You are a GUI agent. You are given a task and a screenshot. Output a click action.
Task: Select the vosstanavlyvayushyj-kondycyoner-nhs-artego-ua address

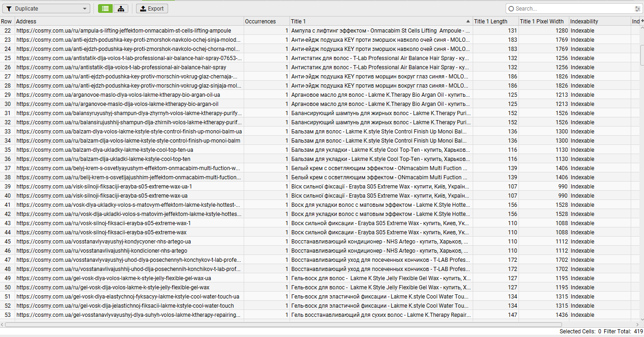pos(129,242)
